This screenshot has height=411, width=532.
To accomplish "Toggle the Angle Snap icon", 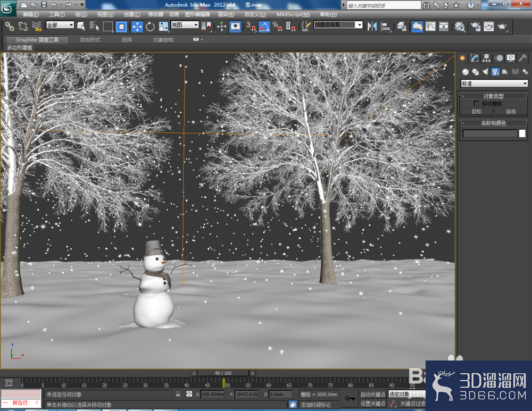I will tap(264, 26).
